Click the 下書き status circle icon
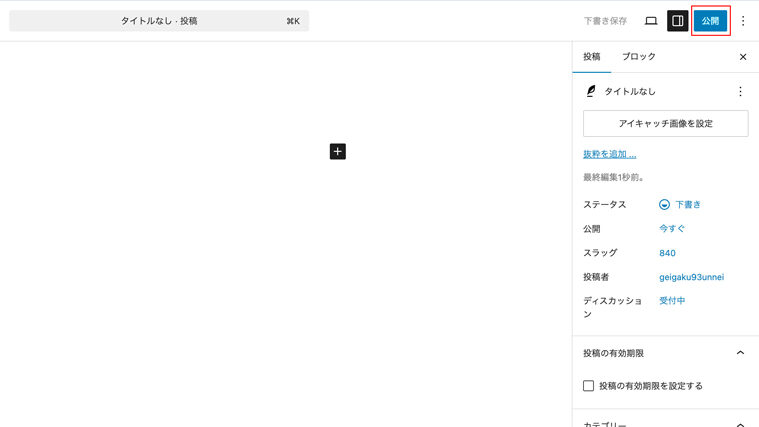The image size is (759, 427). point(664,204)
